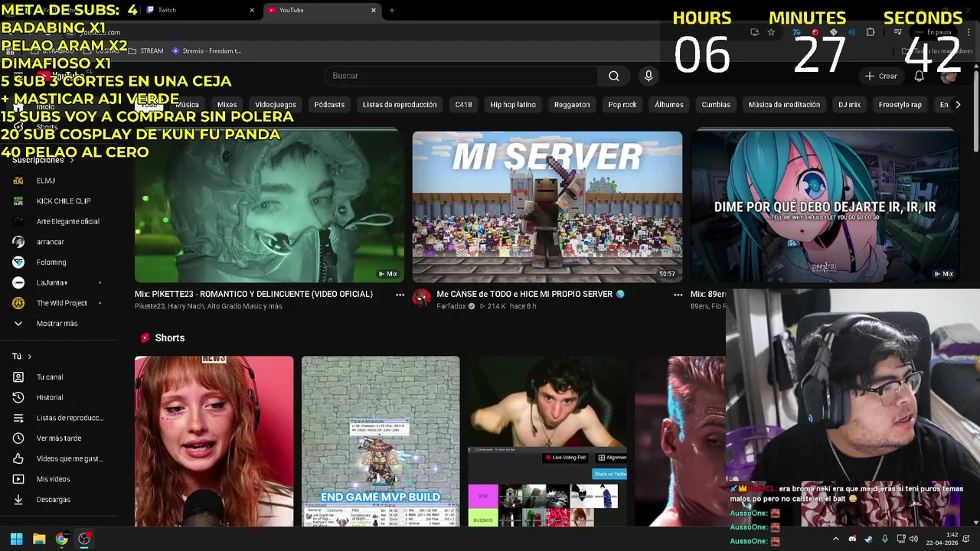This screenshot has height=551, width=980.
Task: Click the blue sound-wave extension icon
Action: tap(851, 32)
